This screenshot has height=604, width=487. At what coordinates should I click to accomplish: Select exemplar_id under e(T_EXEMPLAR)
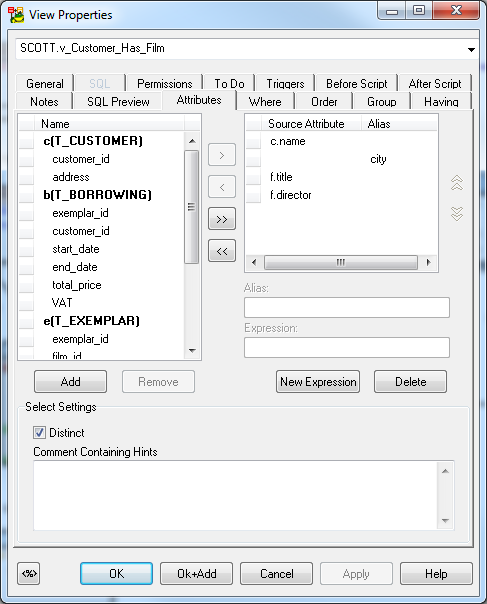pos(102,339)
